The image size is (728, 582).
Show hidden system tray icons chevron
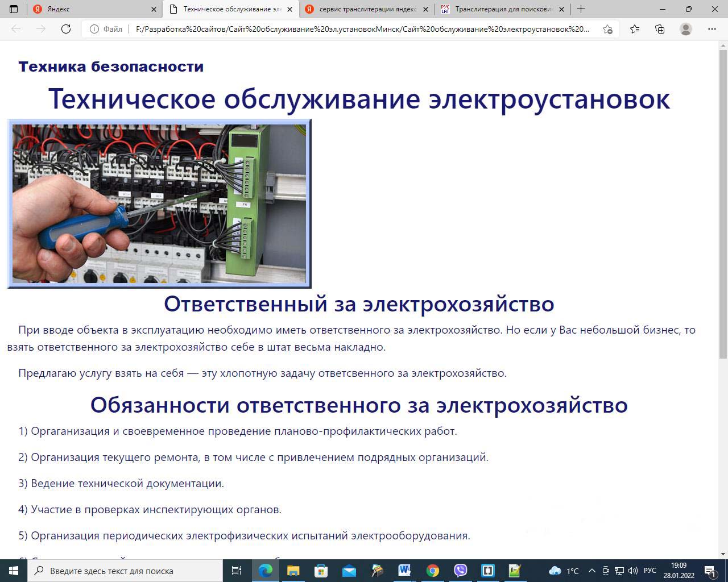pos(591,571)
